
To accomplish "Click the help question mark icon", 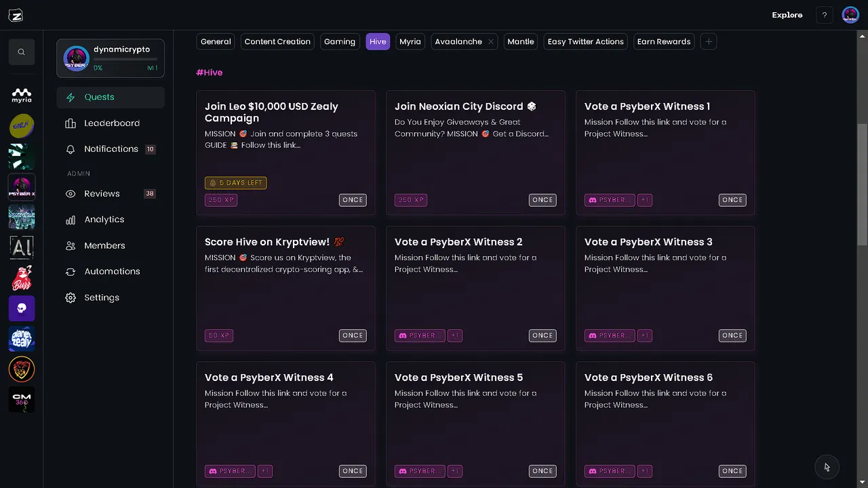I will point(825,15).
